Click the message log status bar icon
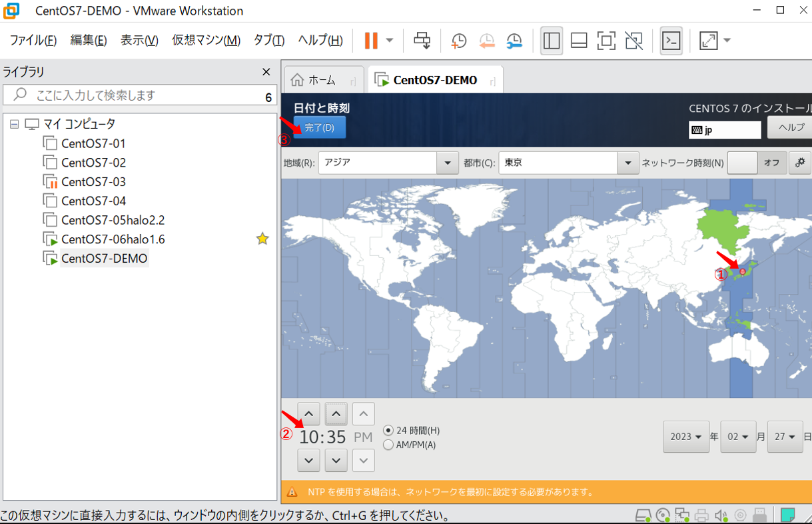 (x=788, y=515)
